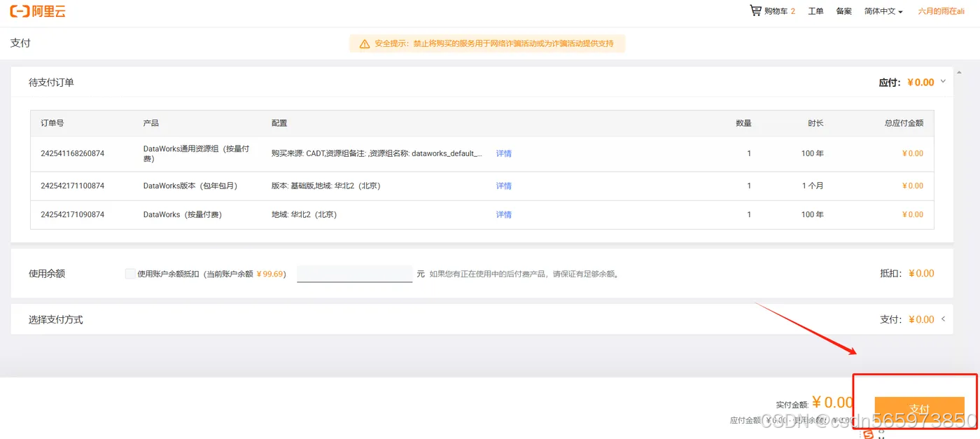This screenshot has width=980, height=439.
Task: Open the 简体中文 language dropdown
Action: (x=883, y=11)
